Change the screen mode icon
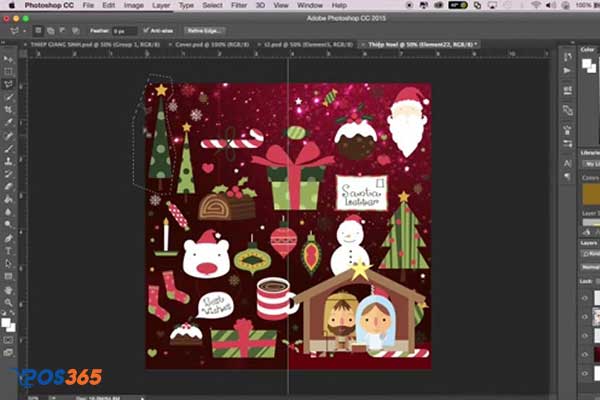Viewport: 600px width, 400px height. (8, 353)
